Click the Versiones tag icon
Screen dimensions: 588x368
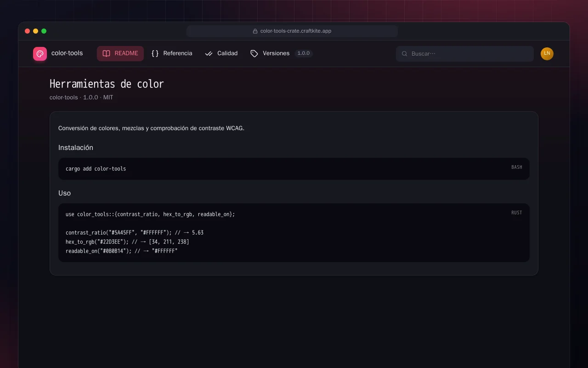point(254,53)
